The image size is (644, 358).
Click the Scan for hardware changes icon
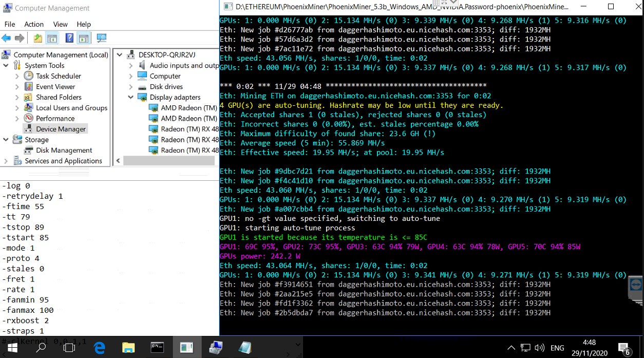point(102,39)
